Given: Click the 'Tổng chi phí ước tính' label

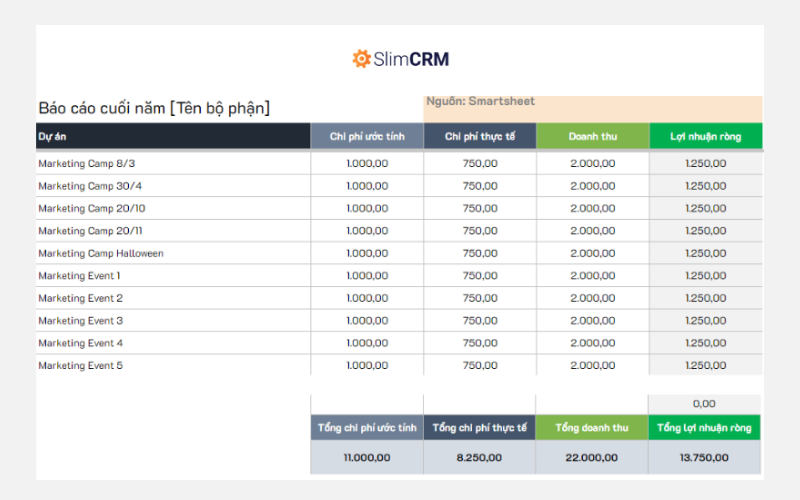Looking at the screenshot, I should (x=367, y=428).
